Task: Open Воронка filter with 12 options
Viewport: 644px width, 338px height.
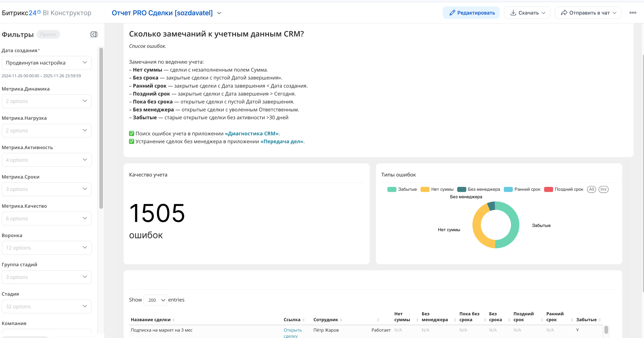Action: 47,248
